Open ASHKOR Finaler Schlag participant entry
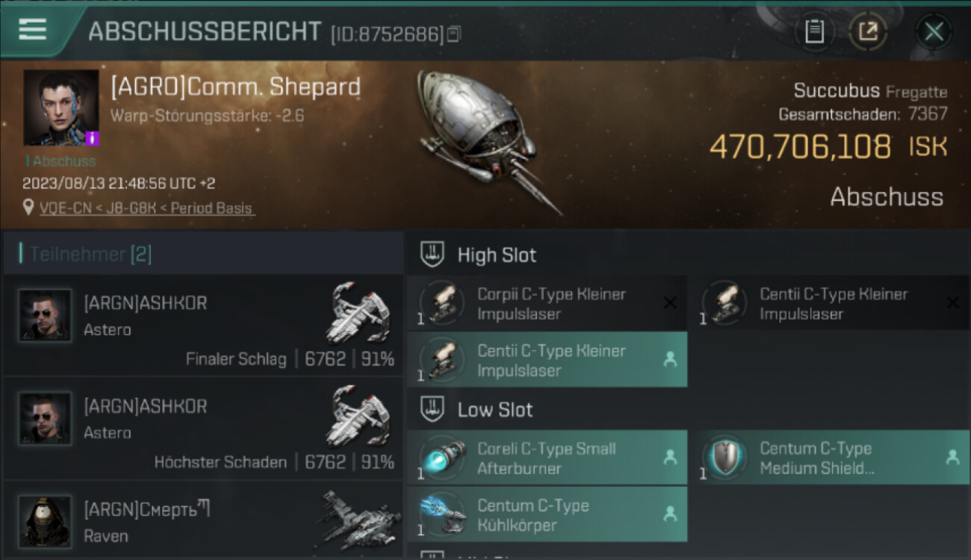Image resolution: width=971 pixels, height=560 pixels. tap(203, 325)
